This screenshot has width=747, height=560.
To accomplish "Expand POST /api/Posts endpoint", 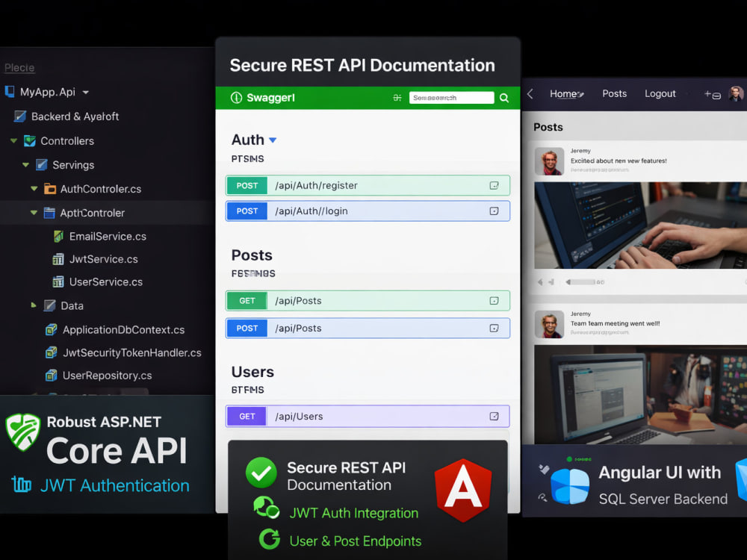I will click(x=368, y=328).
